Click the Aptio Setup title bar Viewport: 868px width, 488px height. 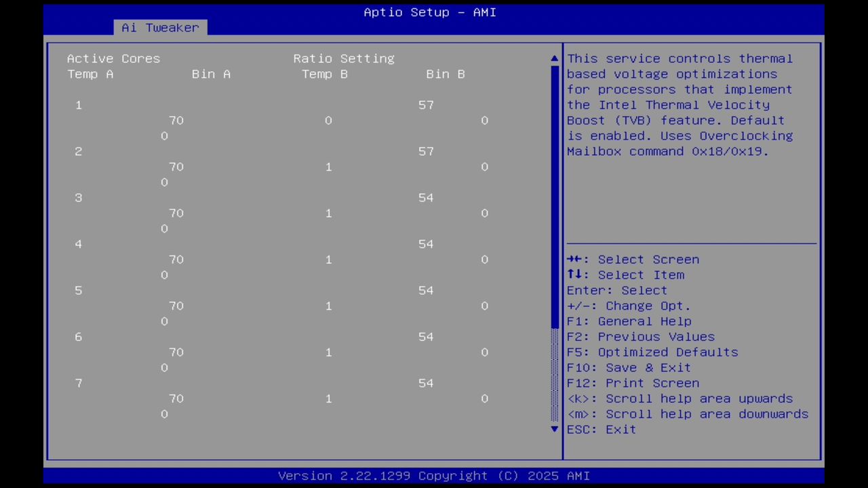click(429, 12)
